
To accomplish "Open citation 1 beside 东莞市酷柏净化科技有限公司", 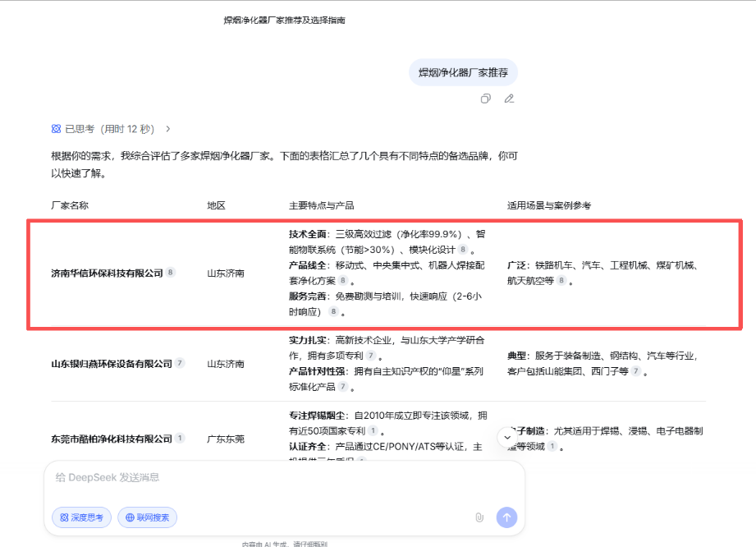I will click(180, 439).
